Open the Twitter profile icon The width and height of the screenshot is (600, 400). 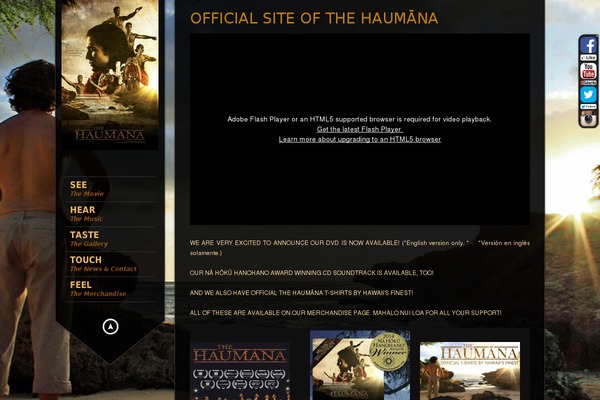click(x=588, y=94)
